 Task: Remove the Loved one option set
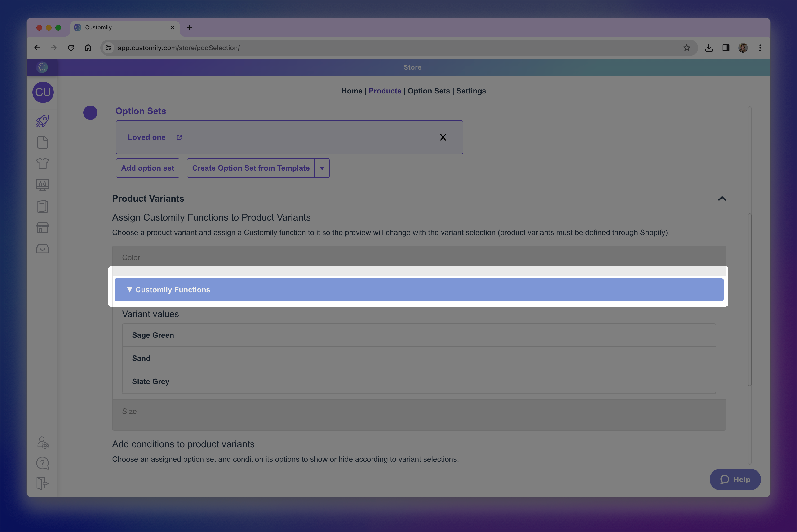pyautogui.click(x=443, y=137)
